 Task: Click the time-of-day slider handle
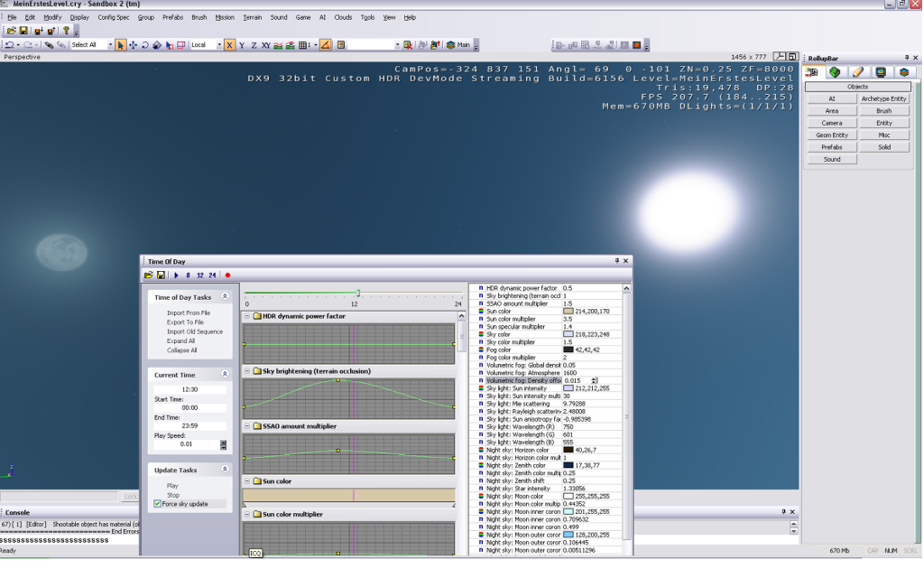(358, 294)
